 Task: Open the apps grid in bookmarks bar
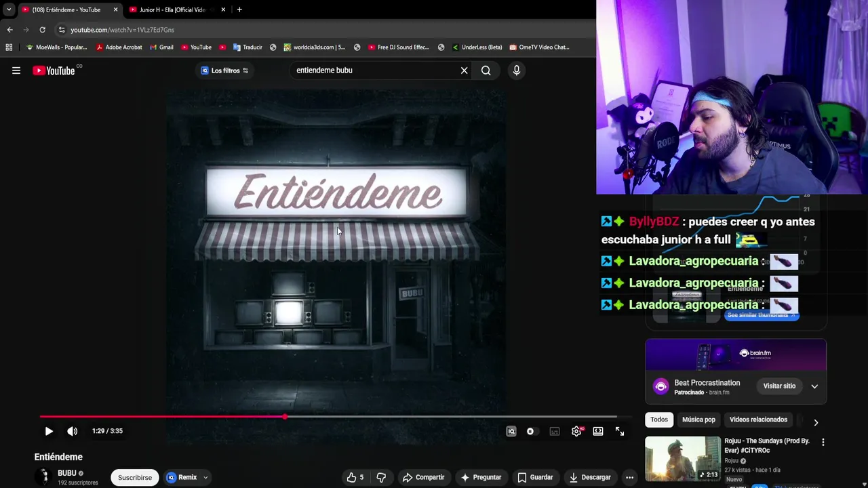tap(9, 47)
